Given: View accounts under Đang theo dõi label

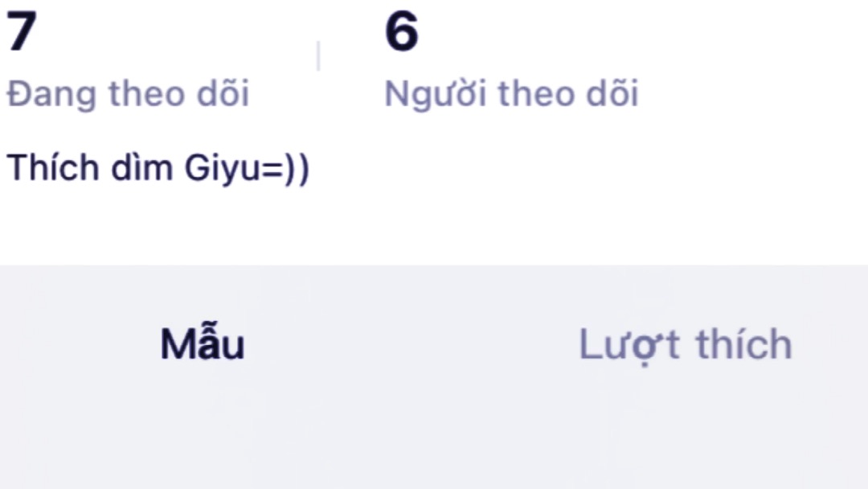Looking at the screenshot, I should (x=128, y=93).
